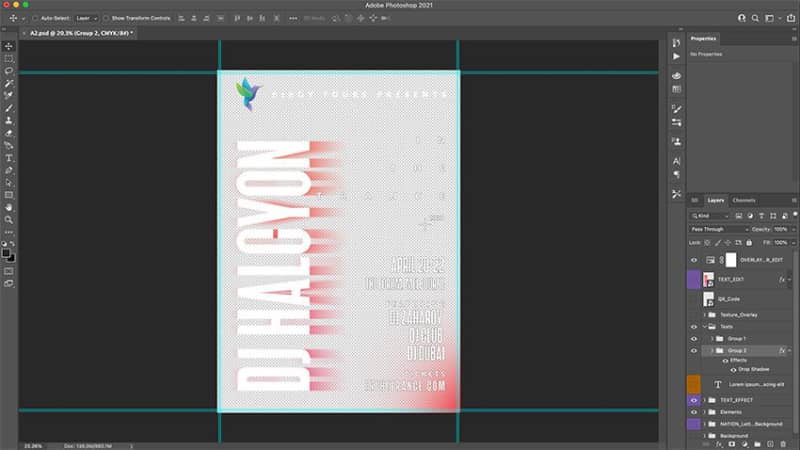Click the foreground color swatch
This screenshot has height=450, width=800.
pos(6,254)
